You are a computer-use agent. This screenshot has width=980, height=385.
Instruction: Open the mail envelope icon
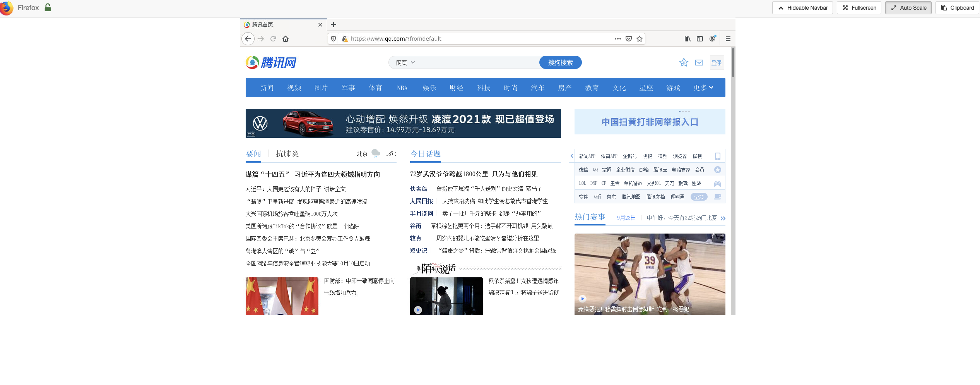pyautogui.click(x=699, y=62)
